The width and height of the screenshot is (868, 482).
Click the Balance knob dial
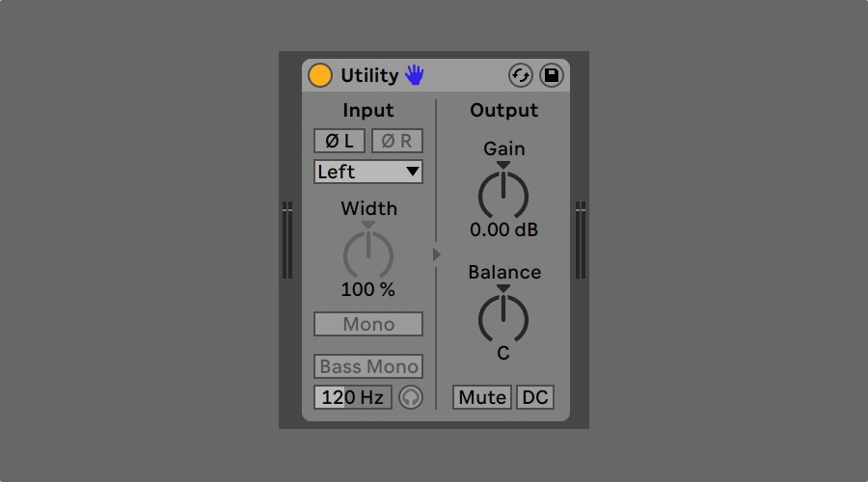coord(503,319)
